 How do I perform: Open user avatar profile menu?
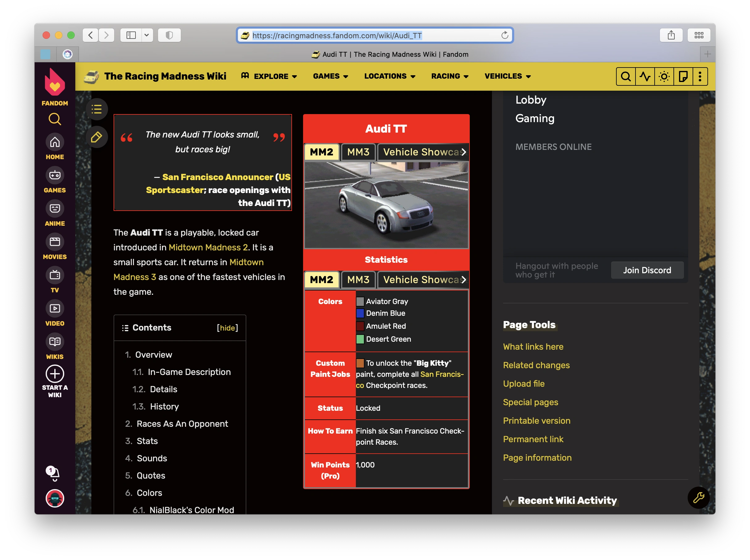(55, 498)
